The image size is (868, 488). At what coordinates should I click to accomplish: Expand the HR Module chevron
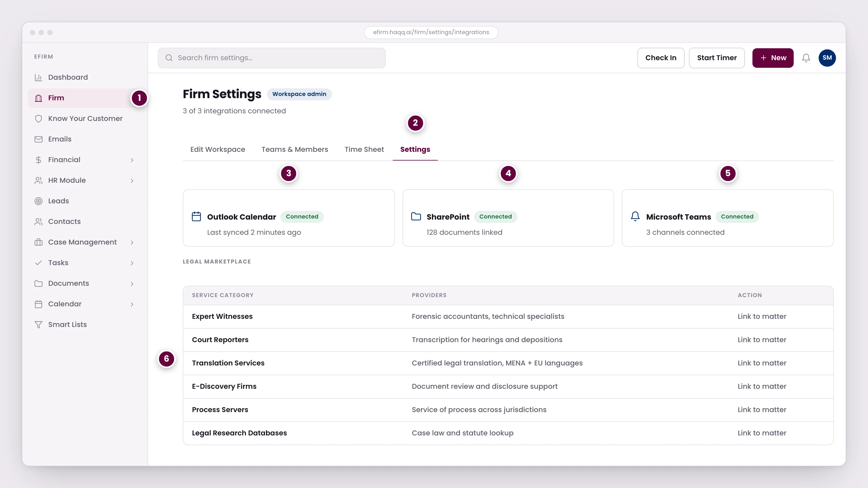132,181
